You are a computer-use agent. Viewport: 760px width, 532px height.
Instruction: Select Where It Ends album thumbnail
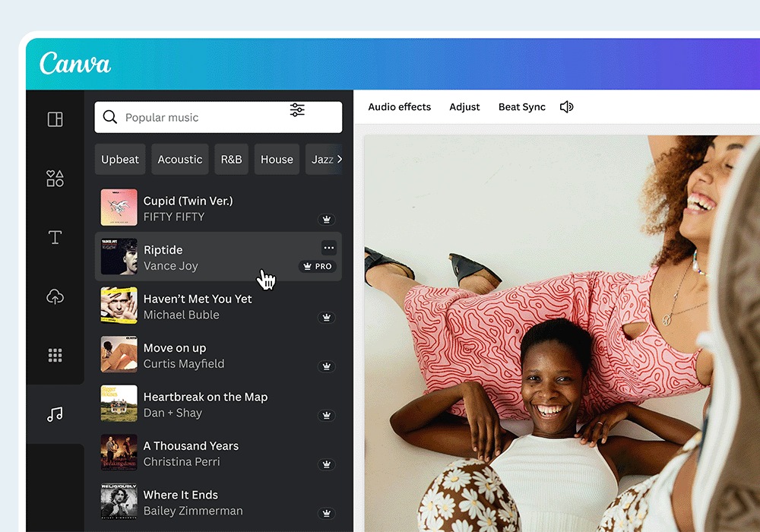pyautogui.click(x=119, y=501)
